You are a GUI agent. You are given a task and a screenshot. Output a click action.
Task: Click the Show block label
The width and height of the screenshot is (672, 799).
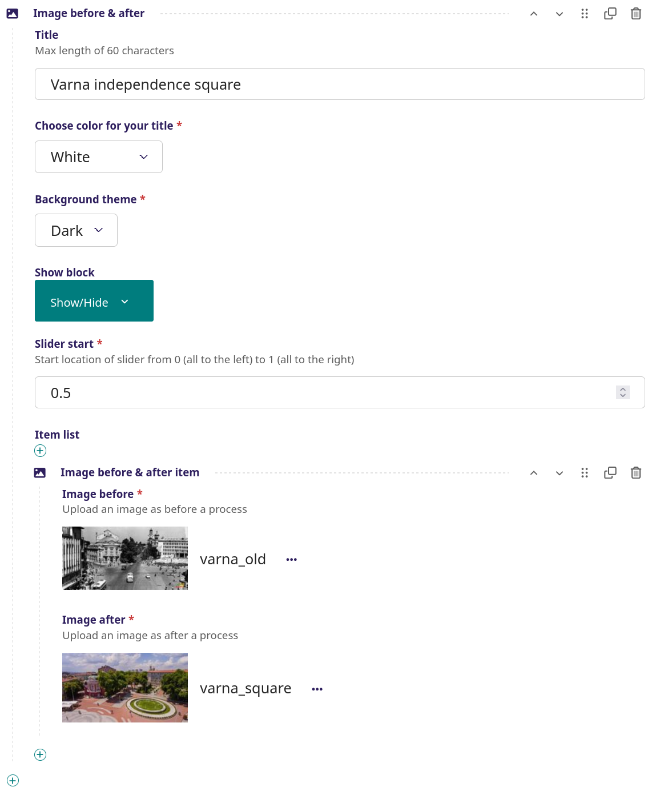[x=65, y=272]
